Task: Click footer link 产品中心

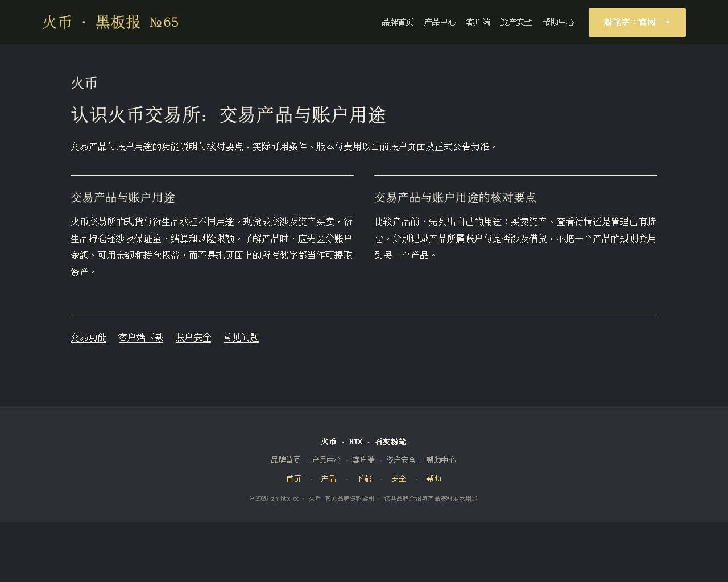Action: pyautogui.click(x=327, y=460)
